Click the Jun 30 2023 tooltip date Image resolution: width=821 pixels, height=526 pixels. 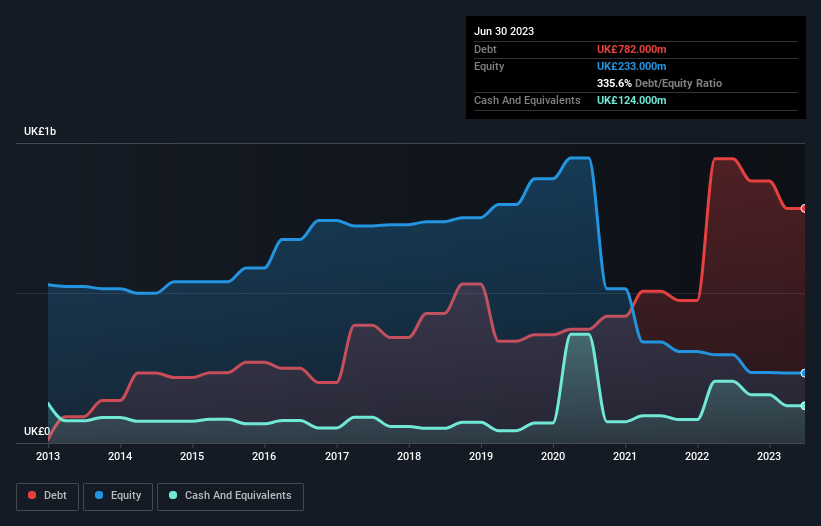(x=504, y=31)
